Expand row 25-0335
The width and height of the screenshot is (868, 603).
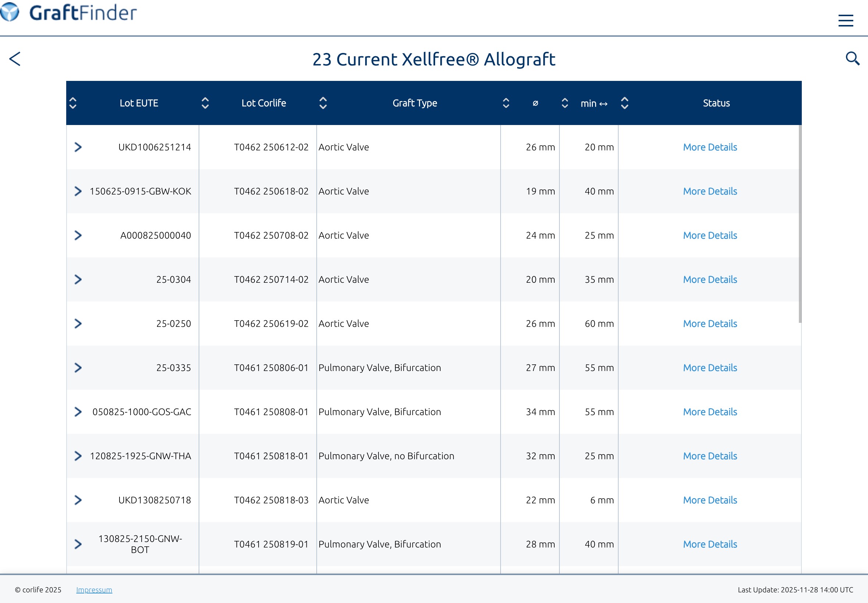click(78, 368)
